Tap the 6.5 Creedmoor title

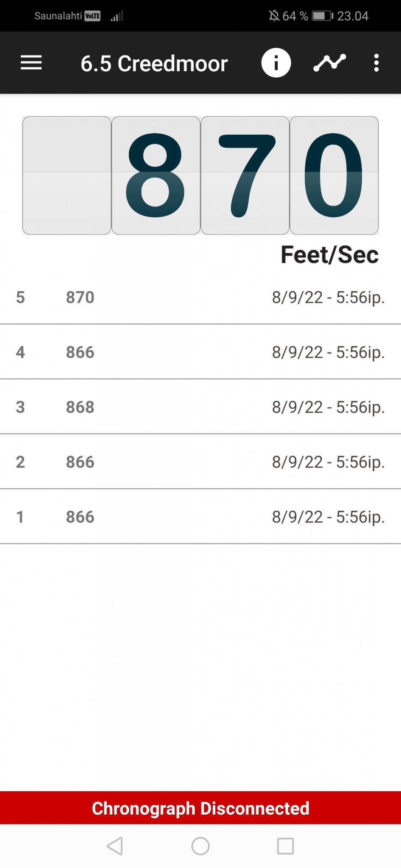coord(154,64)
